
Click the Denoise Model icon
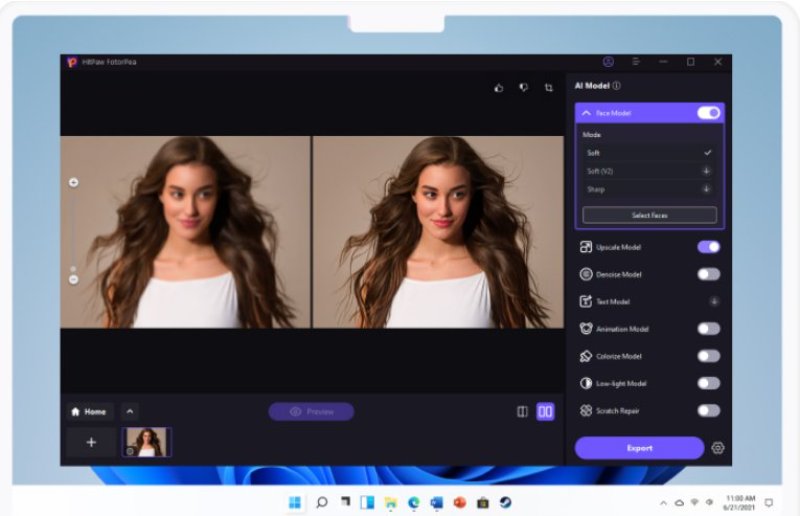586,274
